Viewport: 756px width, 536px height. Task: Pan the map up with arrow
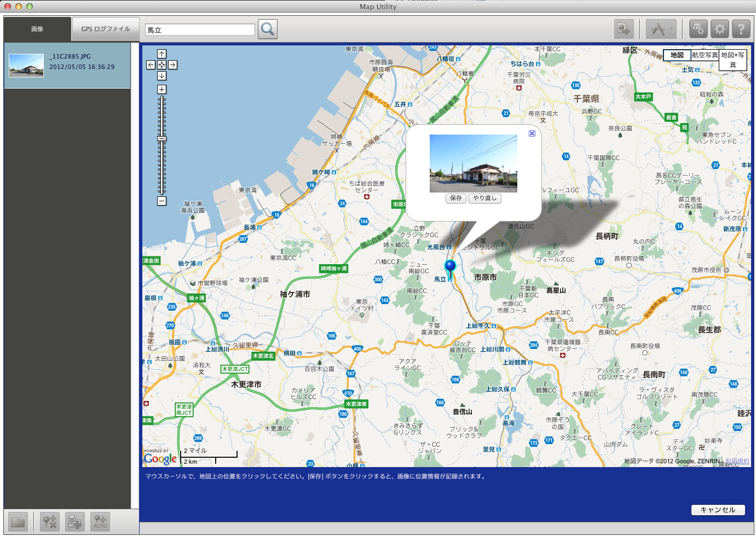pos(161,54)
